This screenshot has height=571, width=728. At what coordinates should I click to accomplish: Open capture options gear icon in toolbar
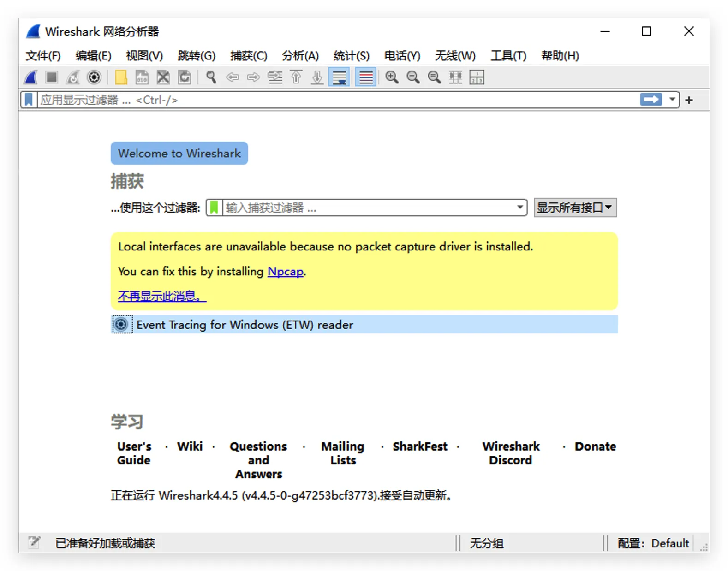click(94, 77)
